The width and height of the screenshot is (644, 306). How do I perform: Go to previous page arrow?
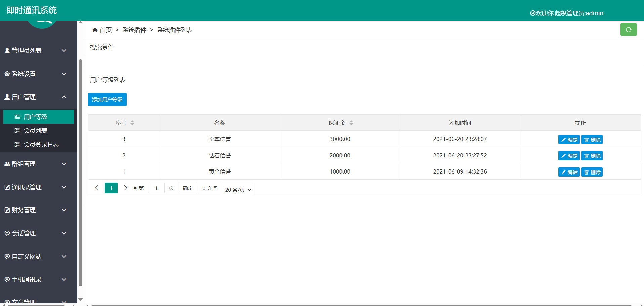[97, 188]
